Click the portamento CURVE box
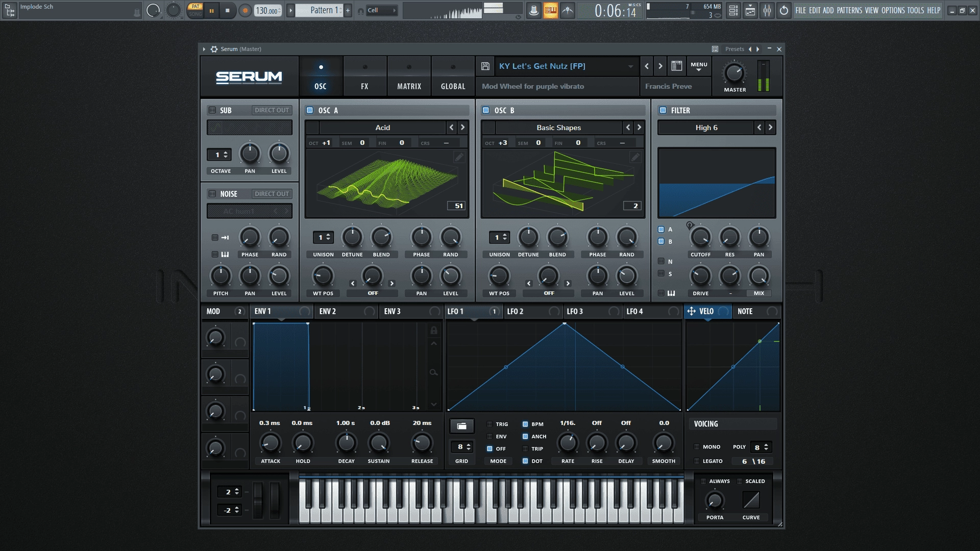This screenshot has height=551, width=980. (x=751, y=500)
